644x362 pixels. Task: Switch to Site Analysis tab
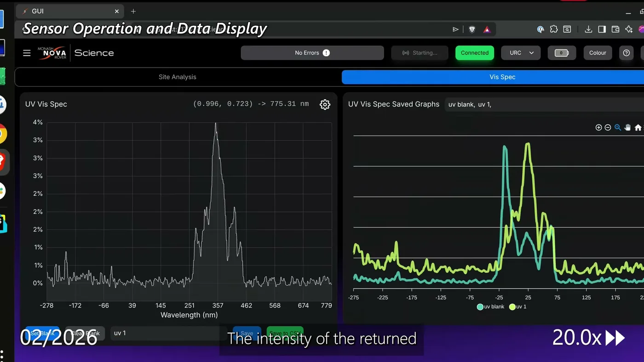point(178,77)
